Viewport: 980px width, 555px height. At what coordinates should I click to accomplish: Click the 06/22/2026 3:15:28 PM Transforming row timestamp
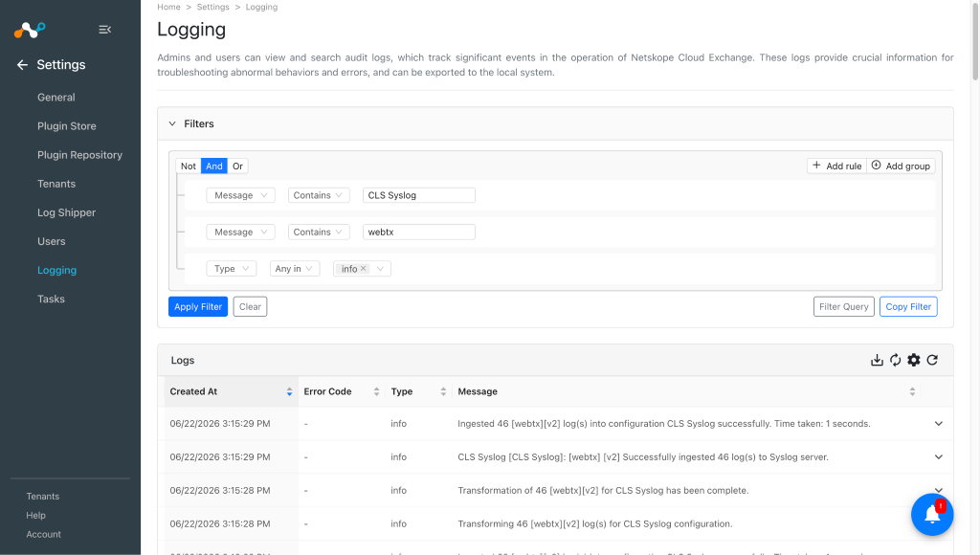click(220, 523)
